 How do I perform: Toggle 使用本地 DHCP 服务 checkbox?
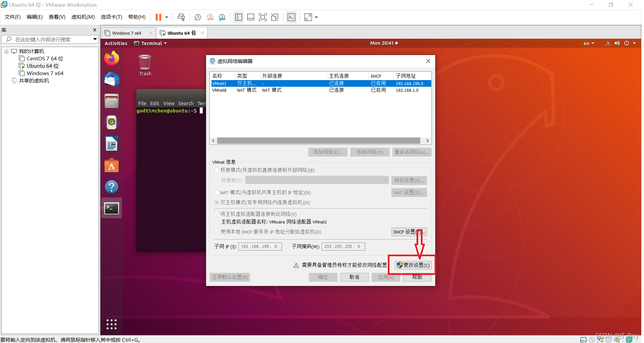click(x=217, y=232)
